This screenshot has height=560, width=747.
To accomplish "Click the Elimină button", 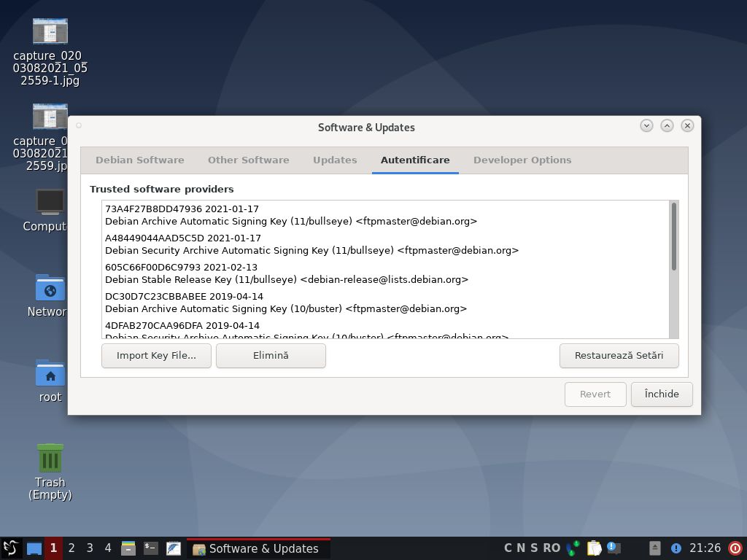I will click(271, 356).
